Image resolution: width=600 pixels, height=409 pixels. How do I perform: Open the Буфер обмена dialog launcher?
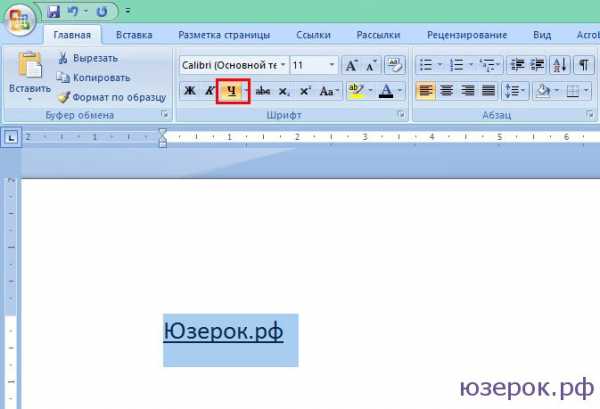[165, 114]
